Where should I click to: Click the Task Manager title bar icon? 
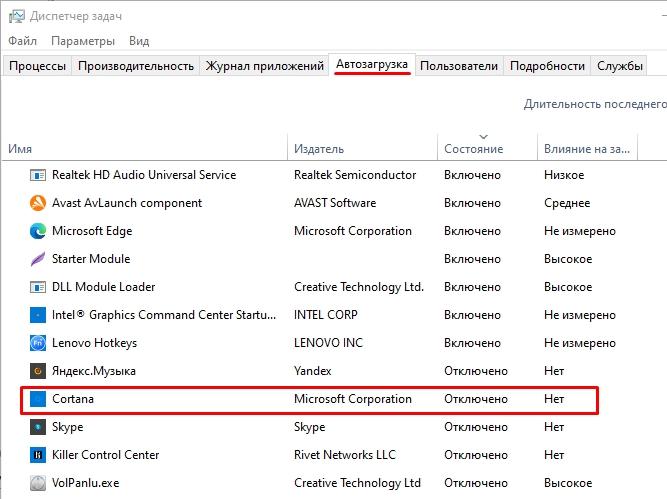click(17, 16)
